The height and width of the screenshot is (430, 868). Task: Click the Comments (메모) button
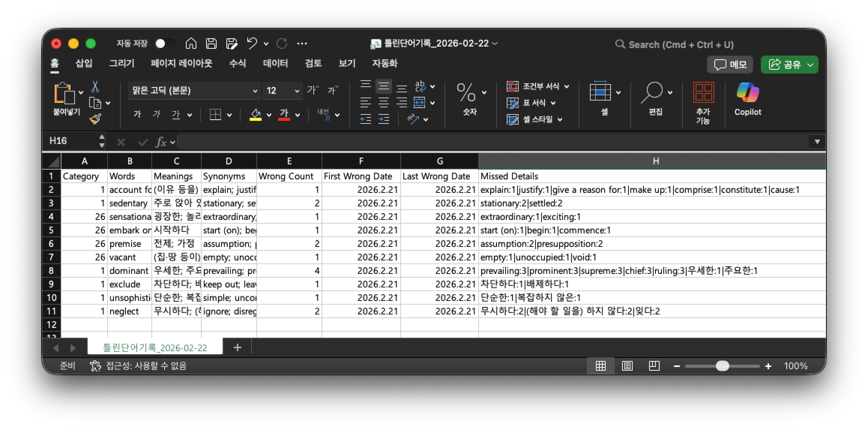729,65
